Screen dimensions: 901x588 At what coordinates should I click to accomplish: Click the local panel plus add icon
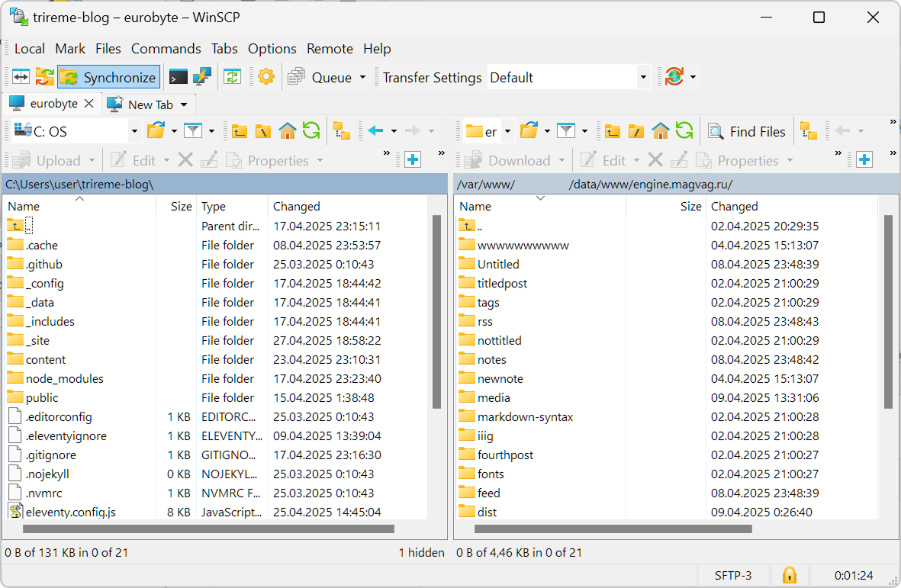point(413,159)
